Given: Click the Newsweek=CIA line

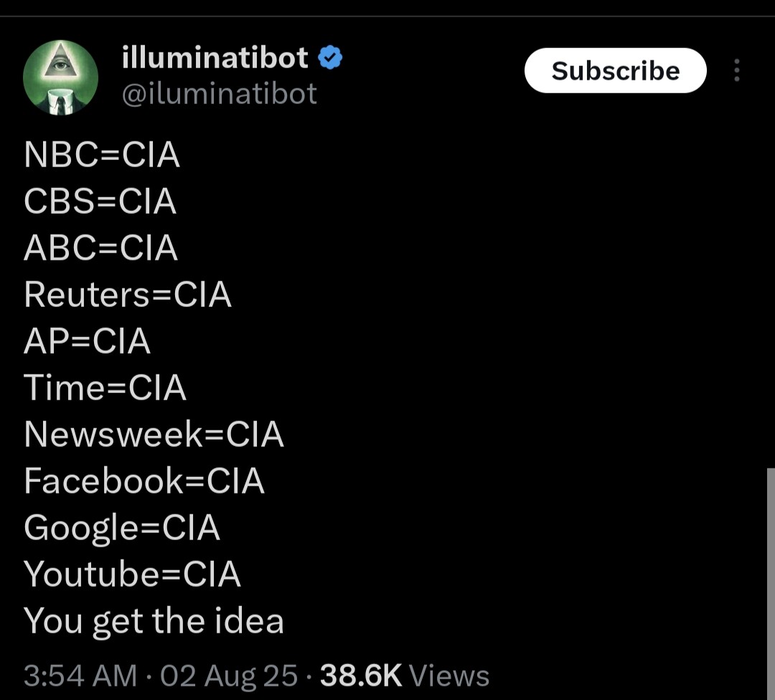Looking at the screenshot, I should (154, 435).
